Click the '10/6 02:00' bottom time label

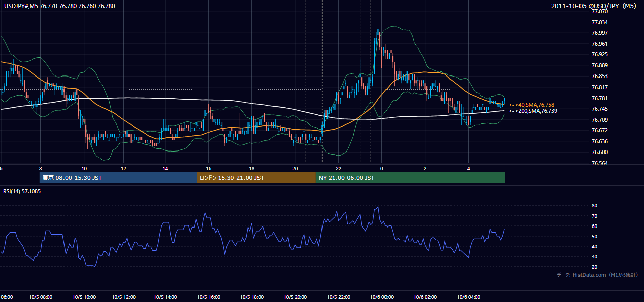(x=425, y=297)
